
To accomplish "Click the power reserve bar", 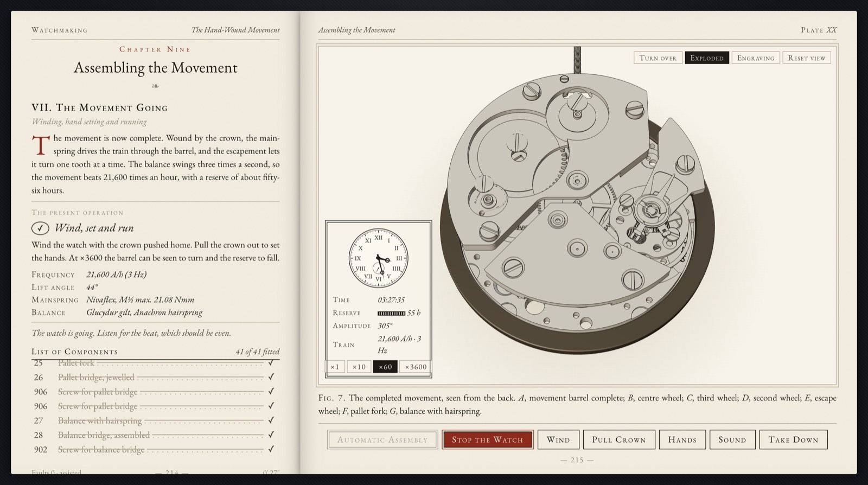I will [x=391, y=313].
